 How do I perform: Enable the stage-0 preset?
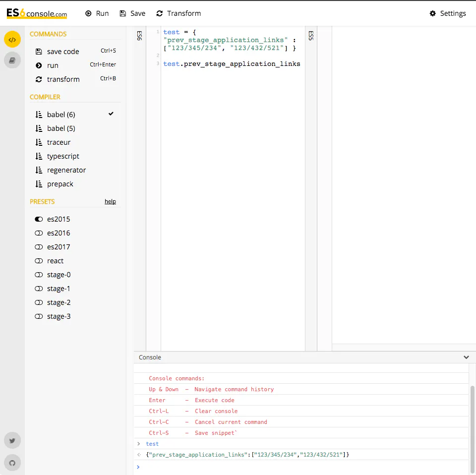point(39,275)
